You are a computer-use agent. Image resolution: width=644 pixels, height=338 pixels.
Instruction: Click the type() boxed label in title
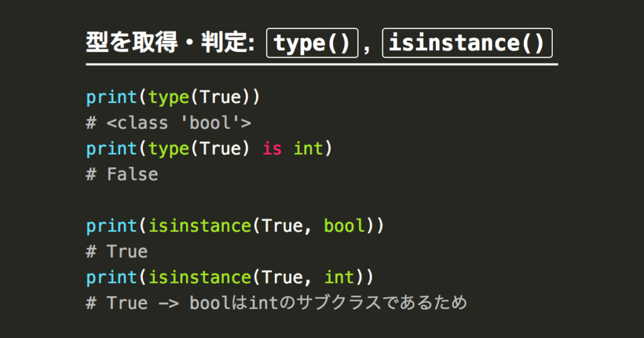click(312, 43)
